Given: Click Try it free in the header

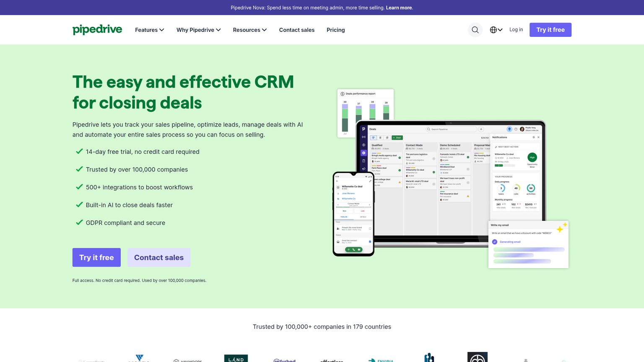Looking at the screenshot, I should [551, 30].
